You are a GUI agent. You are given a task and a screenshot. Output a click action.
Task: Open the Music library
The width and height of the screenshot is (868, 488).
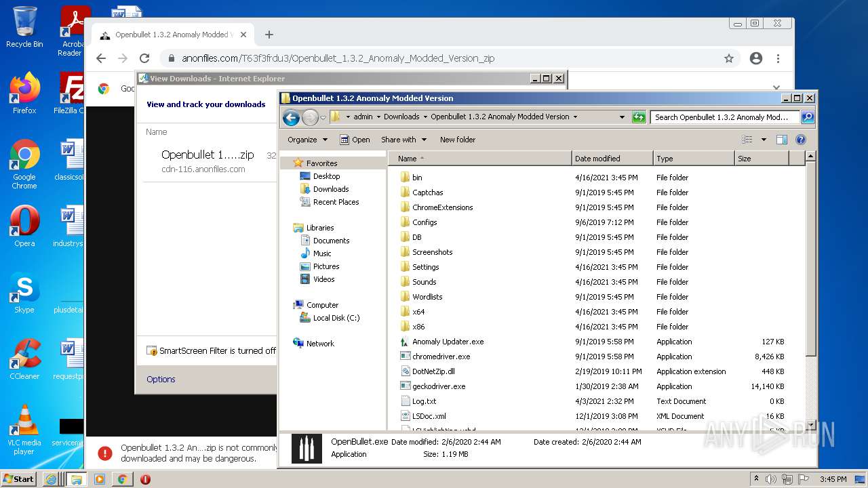coord(322,253)
